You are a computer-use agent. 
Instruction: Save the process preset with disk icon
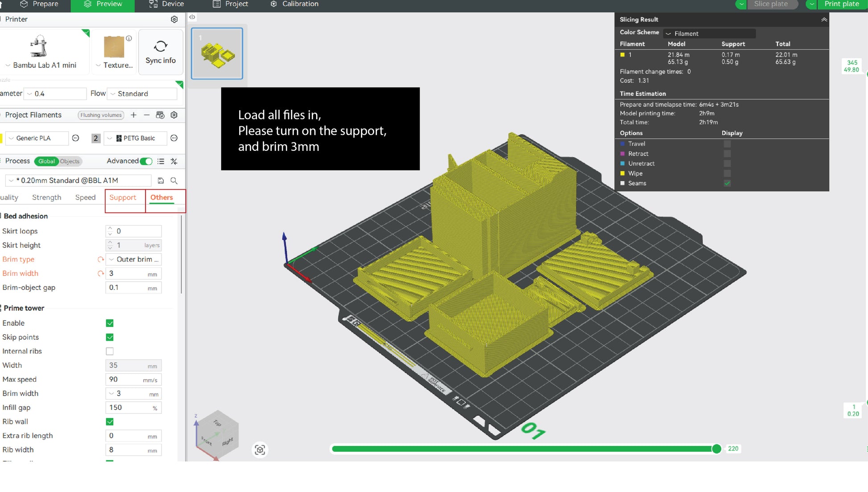[x=161, y=180]
